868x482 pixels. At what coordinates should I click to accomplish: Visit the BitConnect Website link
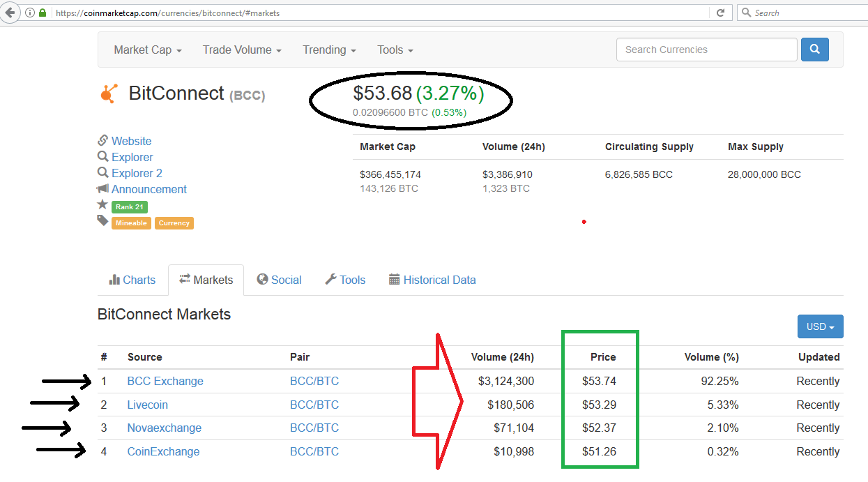coord(131,141)
